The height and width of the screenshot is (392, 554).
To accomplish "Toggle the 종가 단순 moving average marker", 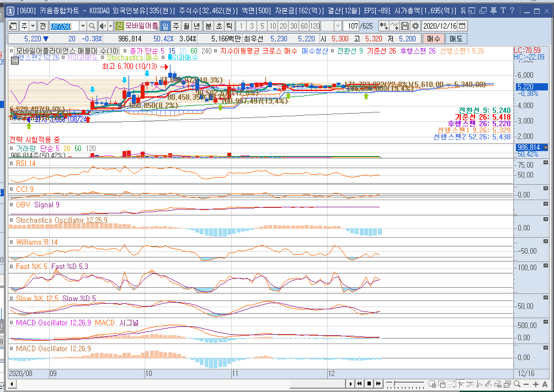I will [x=125, y=51].
